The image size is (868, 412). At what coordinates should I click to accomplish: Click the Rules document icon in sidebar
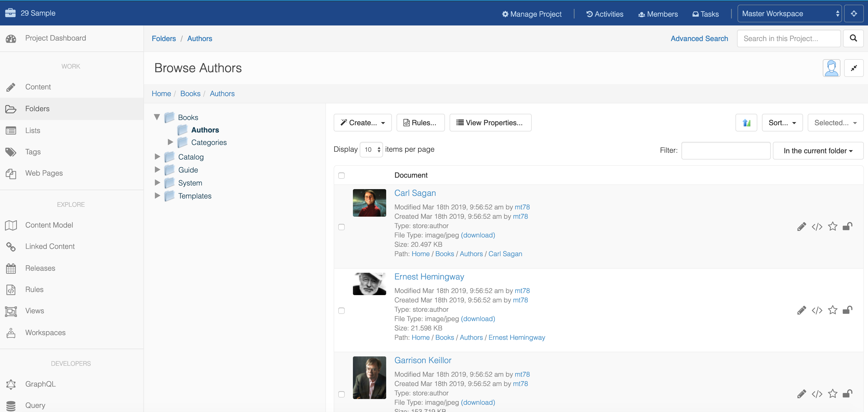pos(11,290)
